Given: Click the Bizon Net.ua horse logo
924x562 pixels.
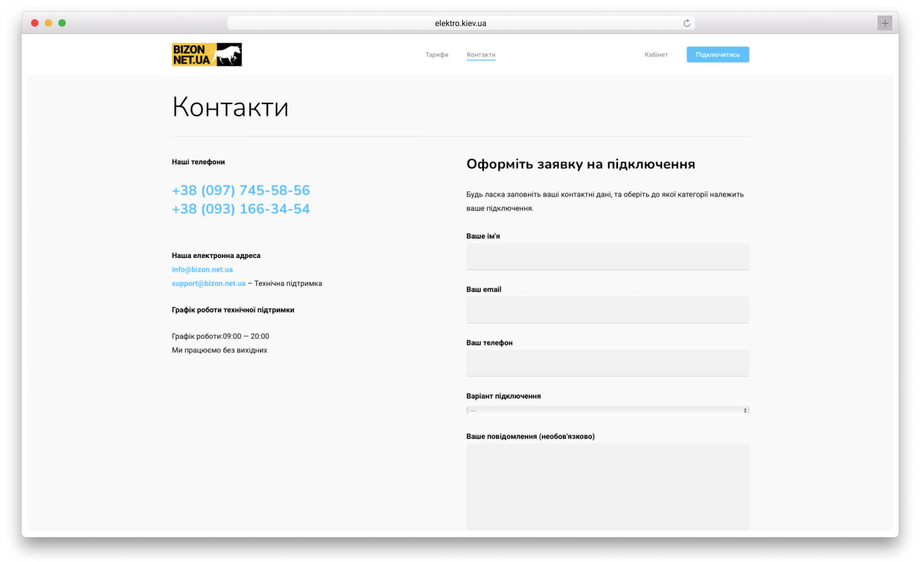Looking at the screenshot, I should click(x=207, y=55).
